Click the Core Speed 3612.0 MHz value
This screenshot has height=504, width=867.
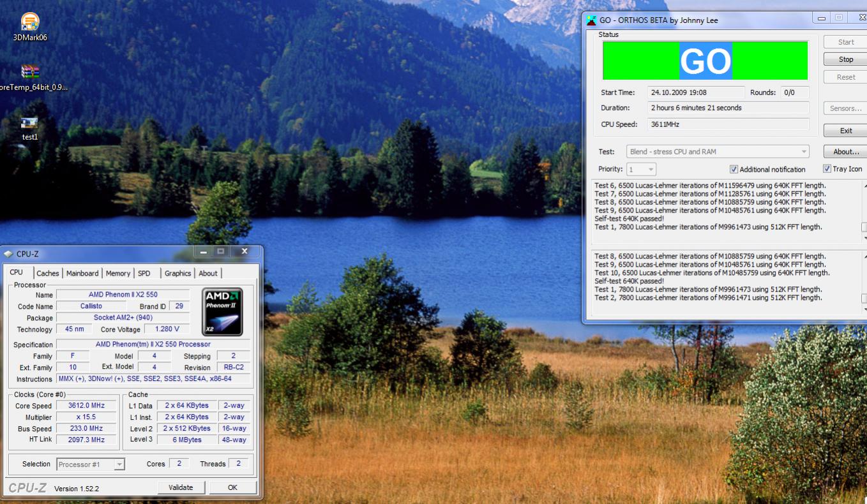pos(86,406)
